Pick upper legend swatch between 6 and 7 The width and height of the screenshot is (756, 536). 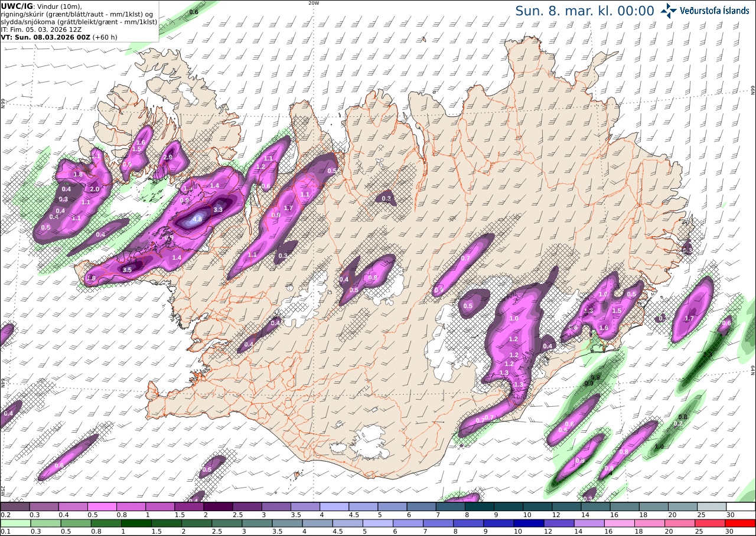click(x=421, y=506)
